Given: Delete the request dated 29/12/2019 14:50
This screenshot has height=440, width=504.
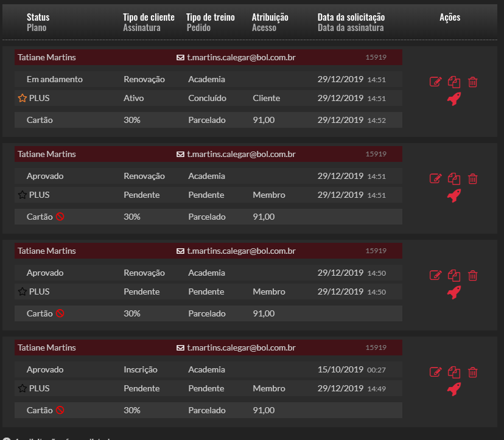Looking at the screenshot, I should tap(473, 276).
